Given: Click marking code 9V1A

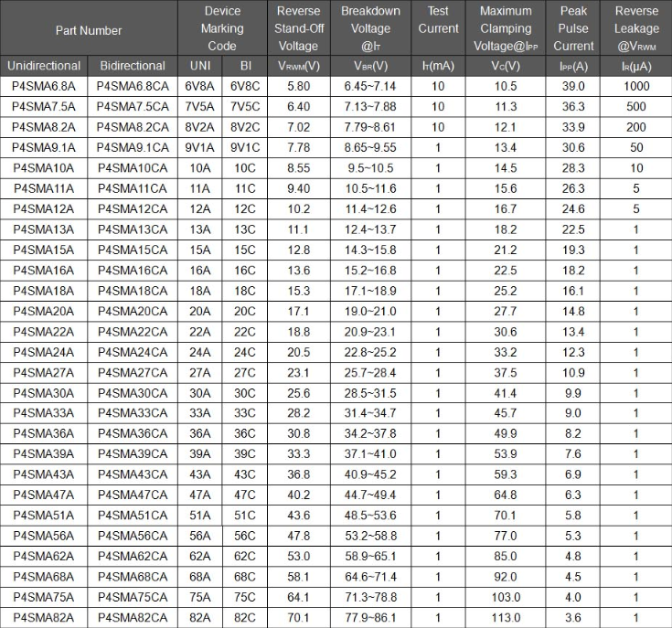Looking at the screenshot, I should [199, 148].
